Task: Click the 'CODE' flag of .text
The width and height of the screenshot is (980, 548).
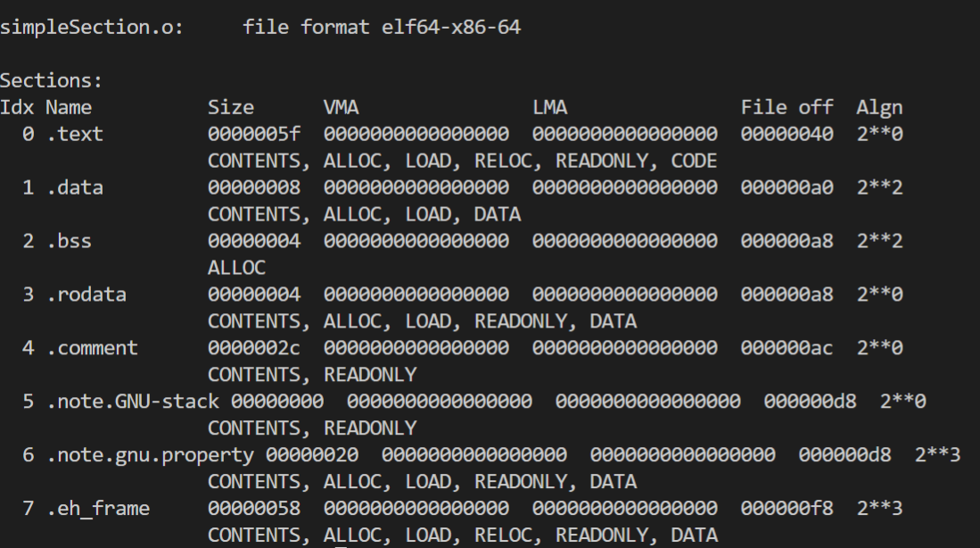Action: click(x=694, y=162)
